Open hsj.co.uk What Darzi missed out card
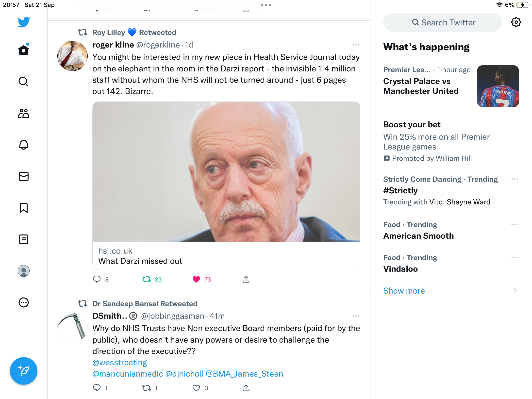This screenshot has height=399, width=532. pos(226,186)
